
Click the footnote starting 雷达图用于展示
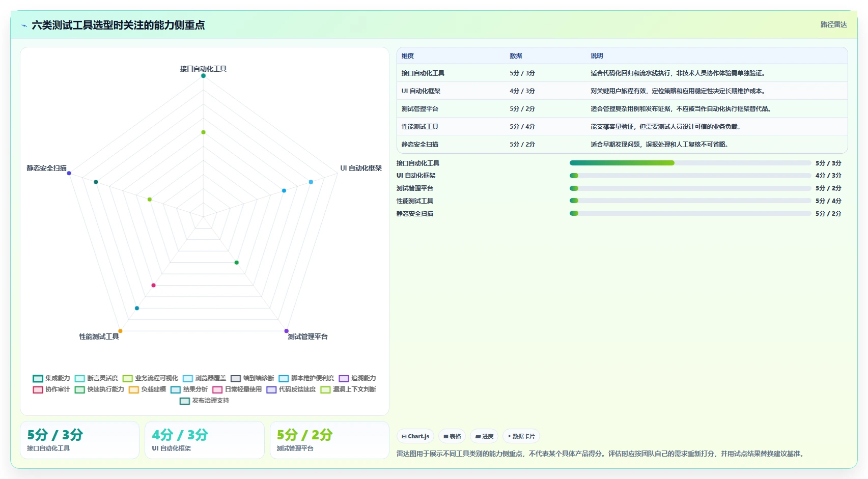(x=601, y=454)
